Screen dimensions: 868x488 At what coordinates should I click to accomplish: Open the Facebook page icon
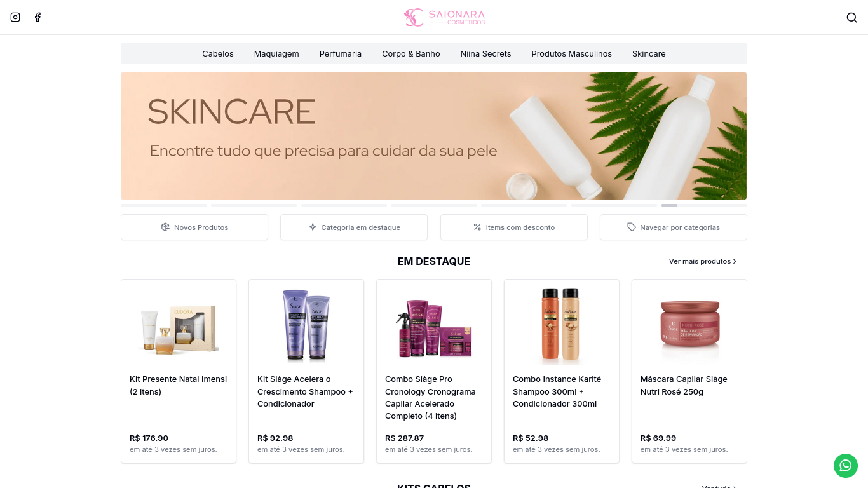[x=37, y=17]
